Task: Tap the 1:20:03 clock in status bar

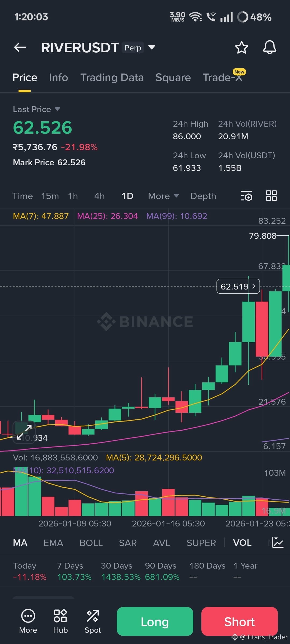Action: click(x=31, y=17)
